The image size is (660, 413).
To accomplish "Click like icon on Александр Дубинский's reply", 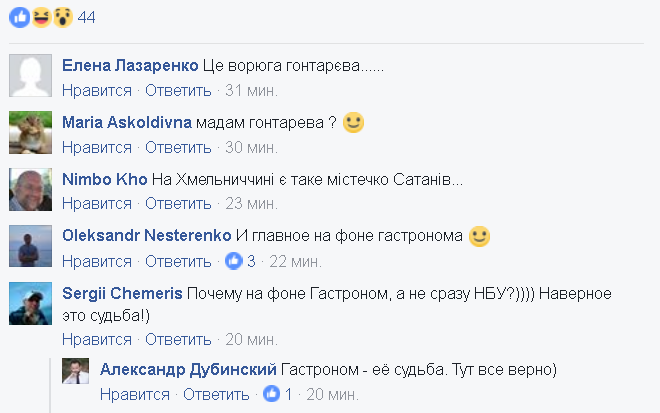I will (272, 394).
